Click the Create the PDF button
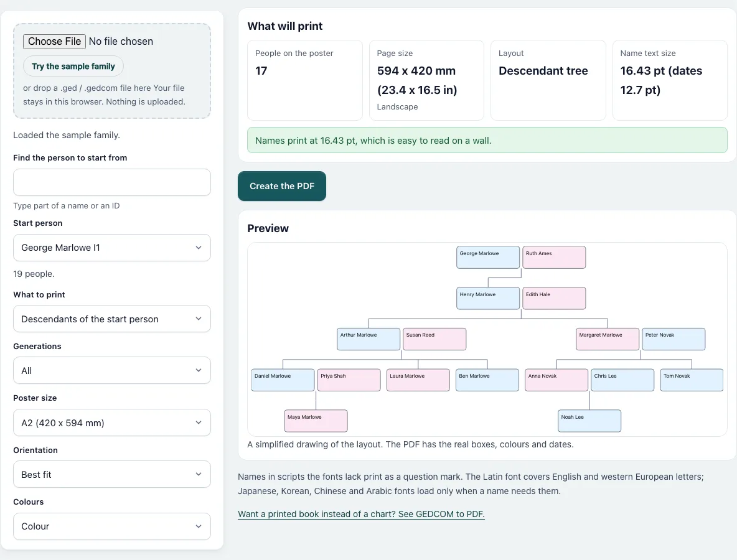Image resolution: width=737 pixels, height=560 pixels. pyautogui.click(x=282, y=186)
